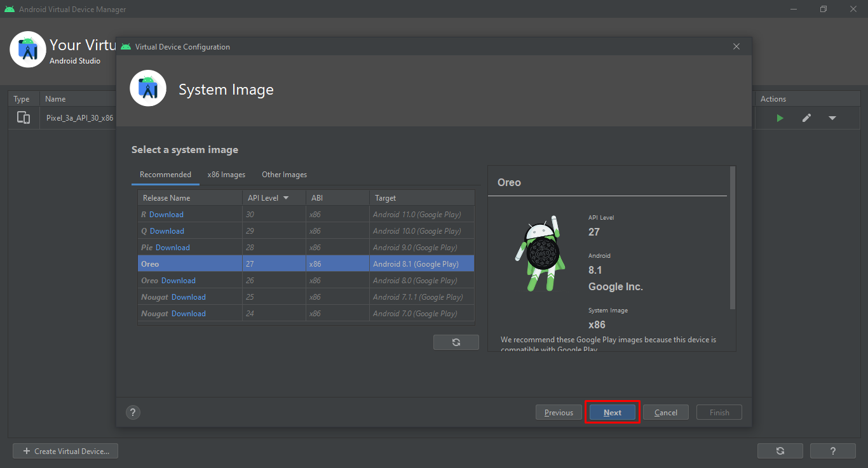Click Android 11.0 (Google Play) target cell
Viewport: 868px width, 468px height.
point(422,215)
